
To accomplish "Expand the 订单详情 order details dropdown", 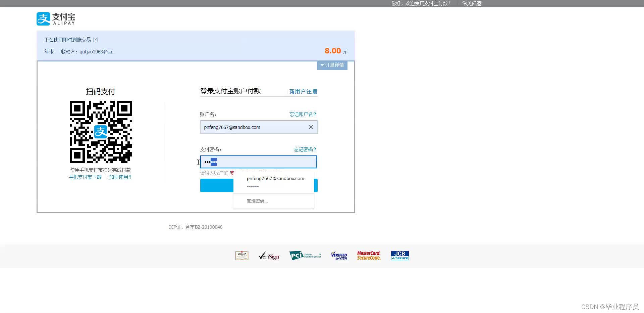I will 332,65.
